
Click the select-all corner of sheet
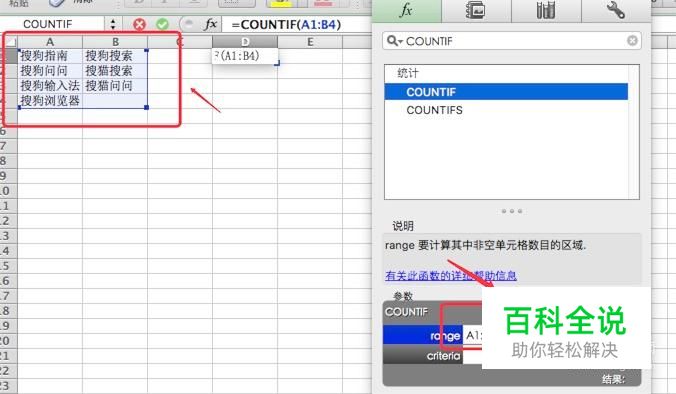(10, 42)
